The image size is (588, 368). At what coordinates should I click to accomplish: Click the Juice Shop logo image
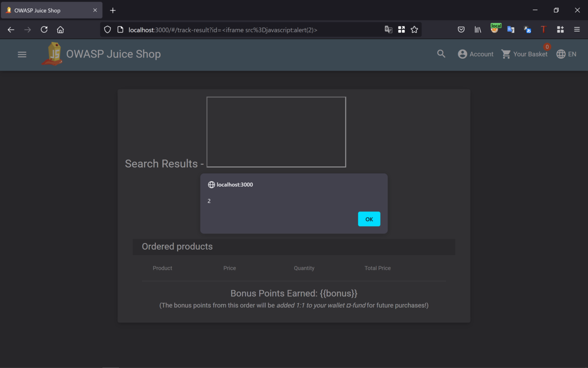pyautogui.click(x=52, y=54)
